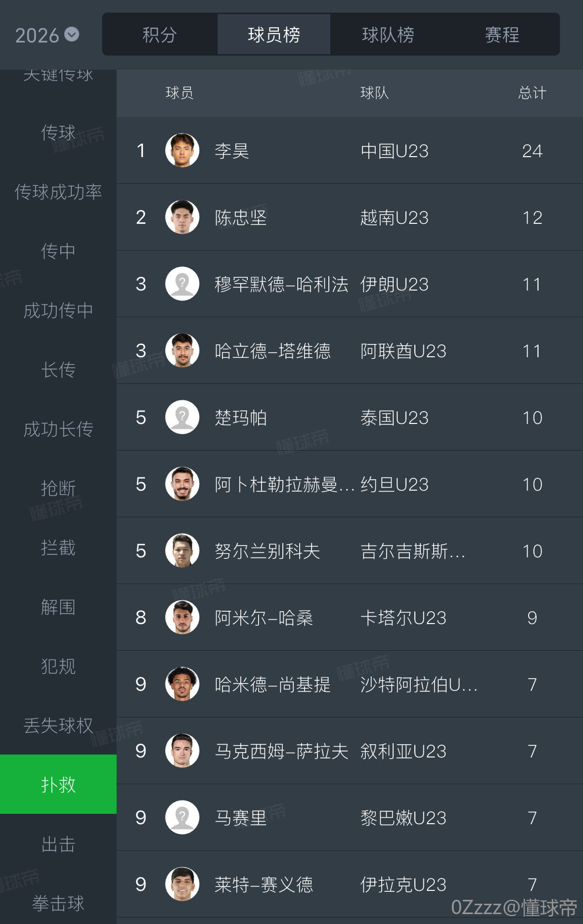Viewport: 583px width, 924px height.
Task: Open the 2026 season dropdown
Action: click(47, 35)
